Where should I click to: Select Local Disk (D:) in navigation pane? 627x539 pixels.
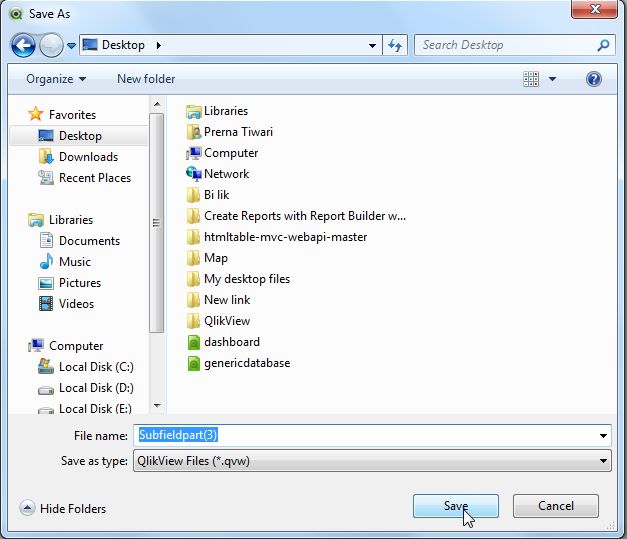(x=86, y=387)
